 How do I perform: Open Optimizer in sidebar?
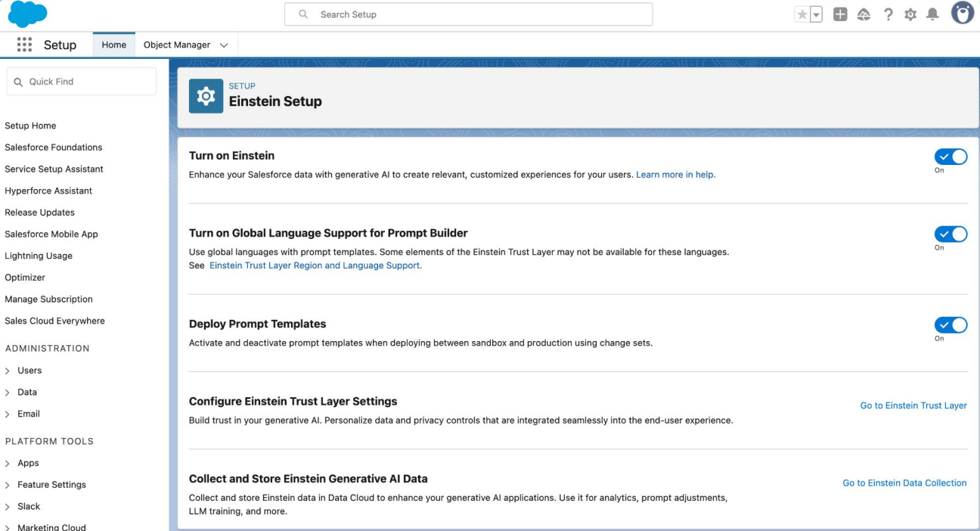25,278
